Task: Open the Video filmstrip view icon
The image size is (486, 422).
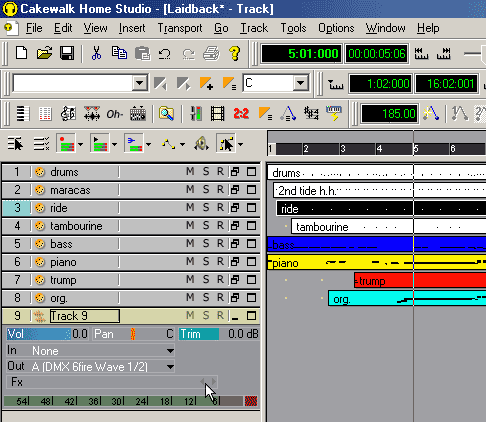Action: click(x=217, y=114)
